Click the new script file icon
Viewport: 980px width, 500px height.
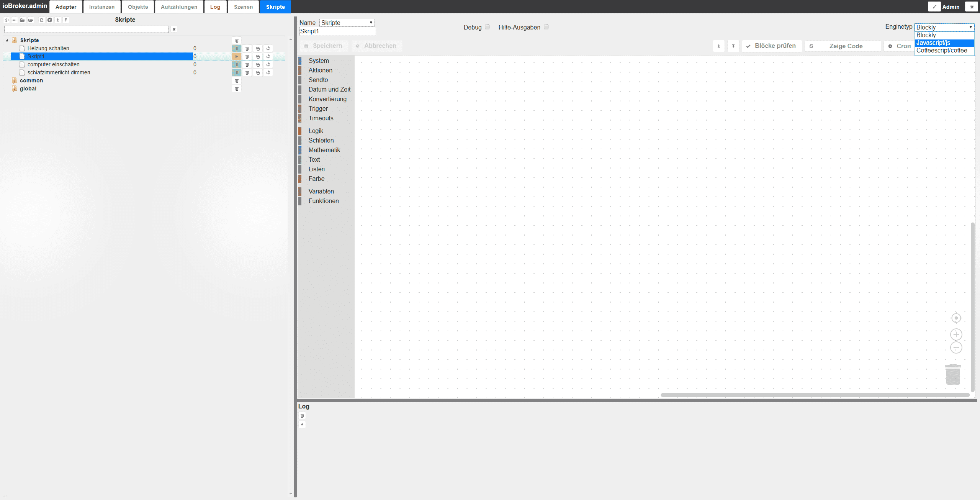pos(42,20)
